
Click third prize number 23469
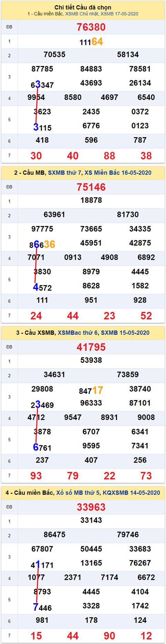point(42,404)
